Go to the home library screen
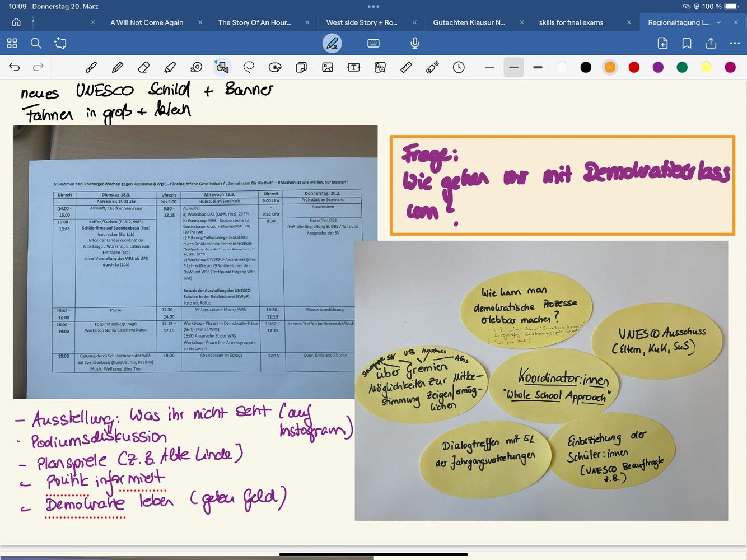747x560 pixels. (x=16, y=22)
